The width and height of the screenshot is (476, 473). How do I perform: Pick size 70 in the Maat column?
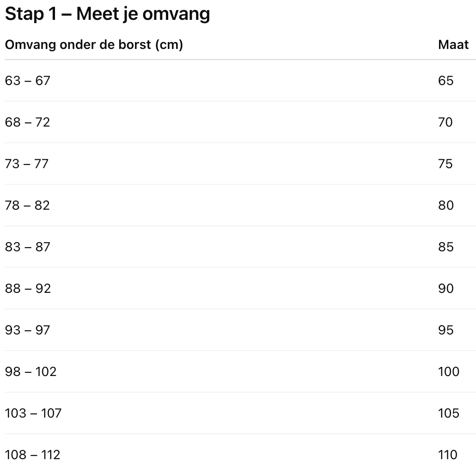(x=446, y=122)
